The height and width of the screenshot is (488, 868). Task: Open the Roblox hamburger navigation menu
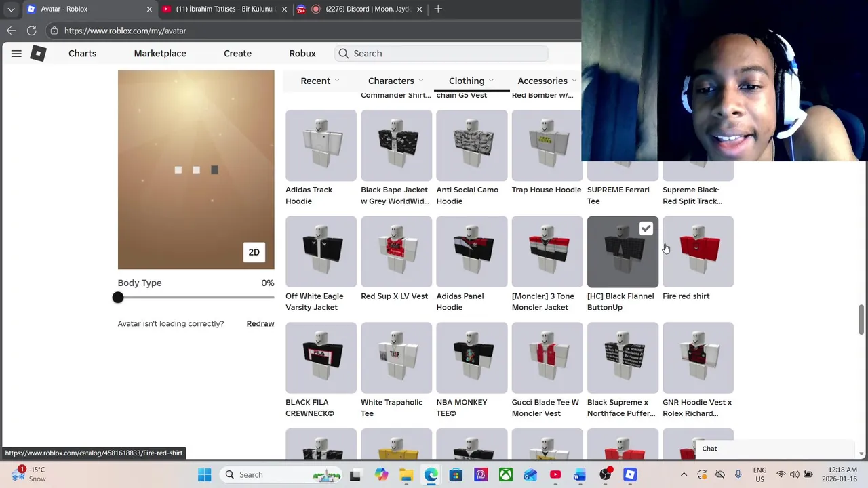click(x=16, y=54)
